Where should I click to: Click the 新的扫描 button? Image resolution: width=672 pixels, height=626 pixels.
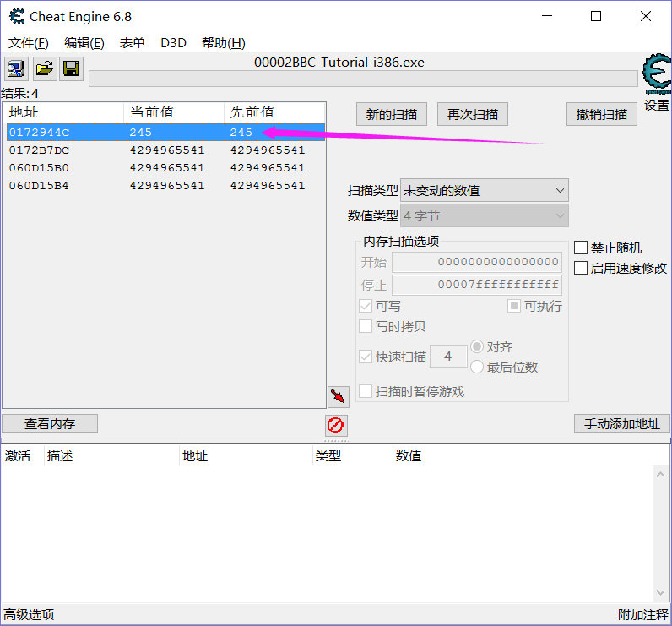[x=392, y=115]
